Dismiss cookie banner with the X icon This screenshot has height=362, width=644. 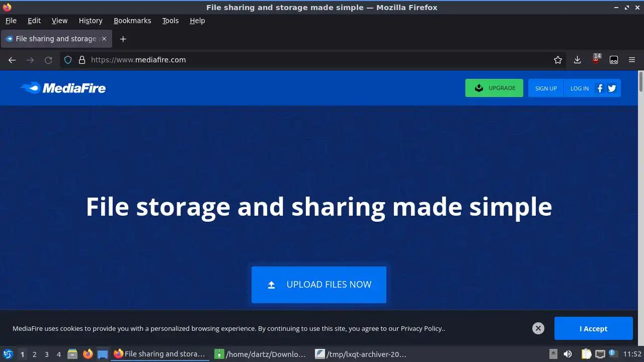[538, 328]
